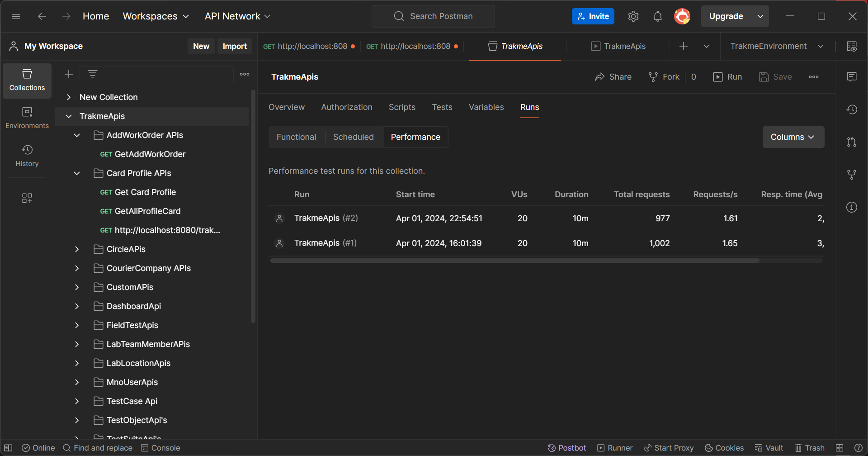This screenshot has height=456, width=868.
Task: Open the TrakmeEnvironment selector
Action: (x=777, y=46)
